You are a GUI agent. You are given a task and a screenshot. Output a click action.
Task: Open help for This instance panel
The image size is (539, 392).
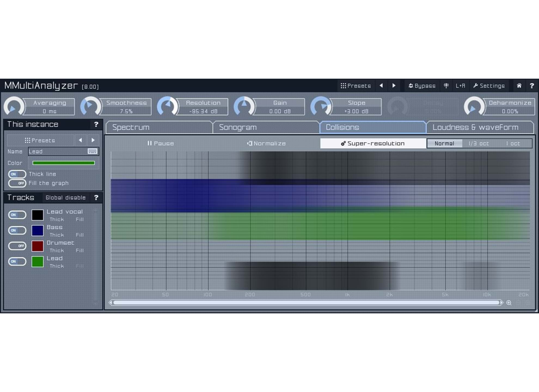pyautogui.click(x=96, y=124)
